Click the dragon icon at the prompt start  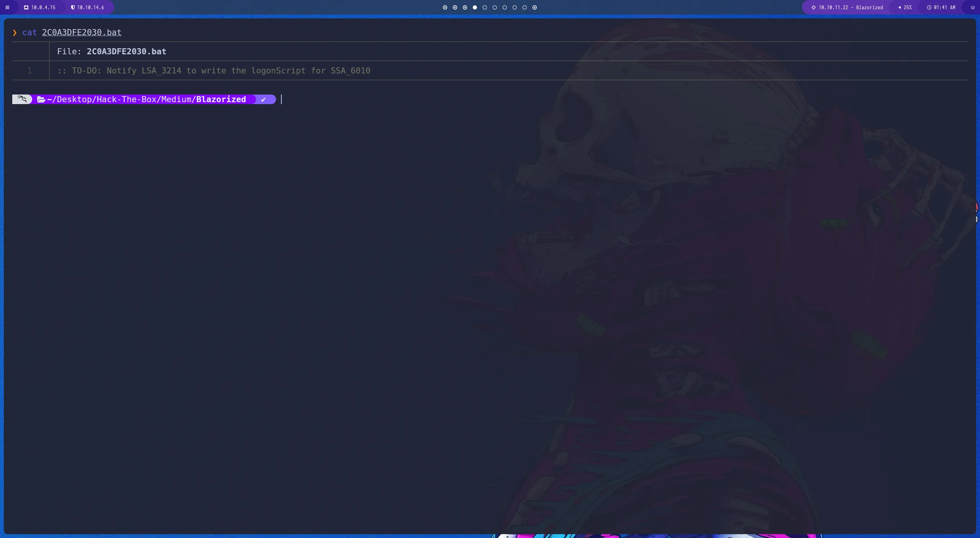pos(22,99)
